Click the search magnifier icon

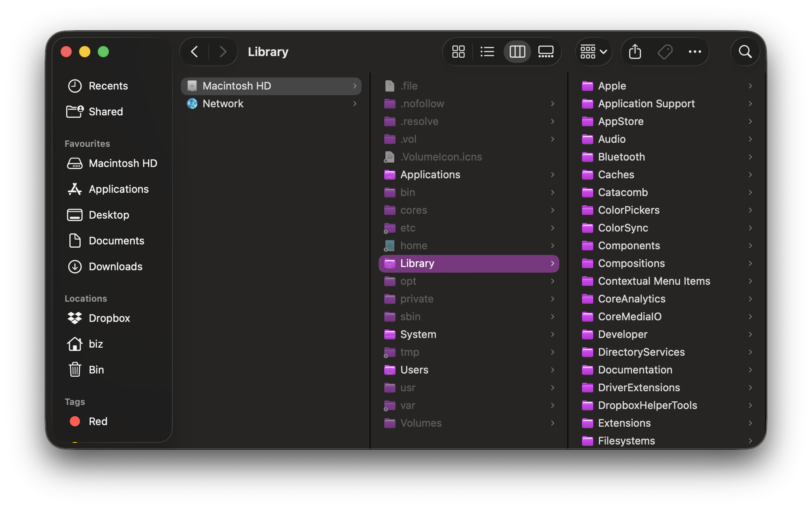click(745, 52)
